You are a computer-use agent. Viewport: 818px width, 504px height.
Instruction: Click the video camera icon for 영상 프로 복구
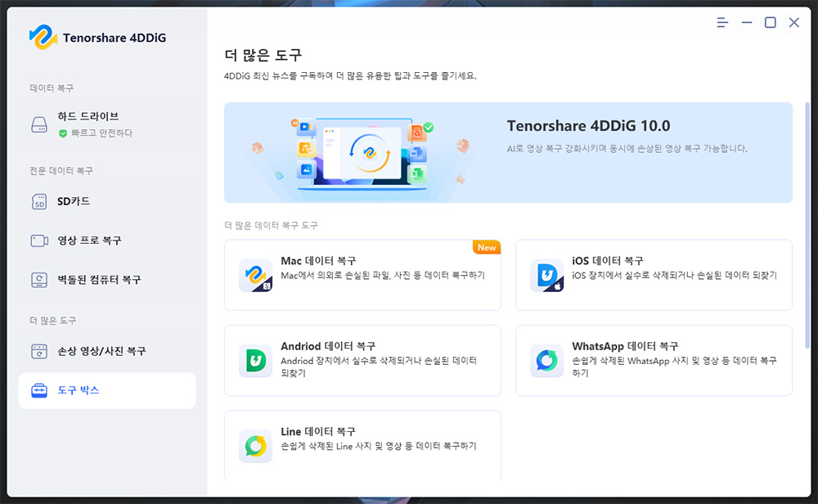click(x=39, y=241)
